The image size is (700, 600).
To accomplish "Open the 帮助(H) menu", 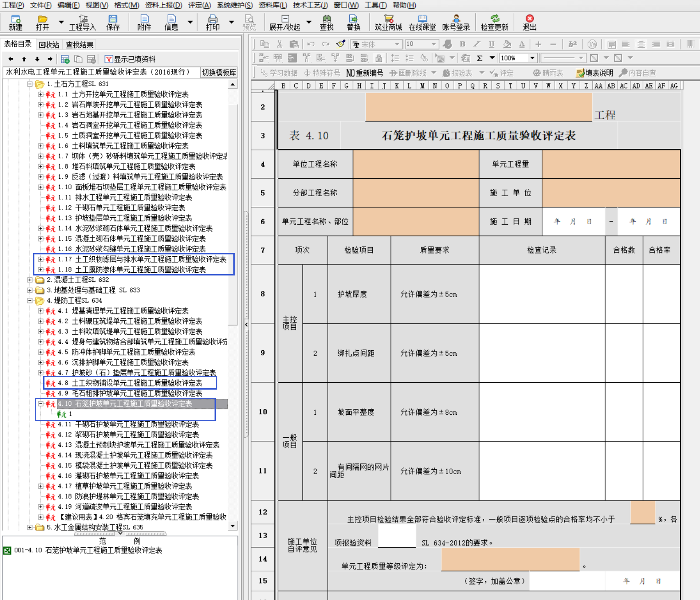I will (x=404, y=5).
